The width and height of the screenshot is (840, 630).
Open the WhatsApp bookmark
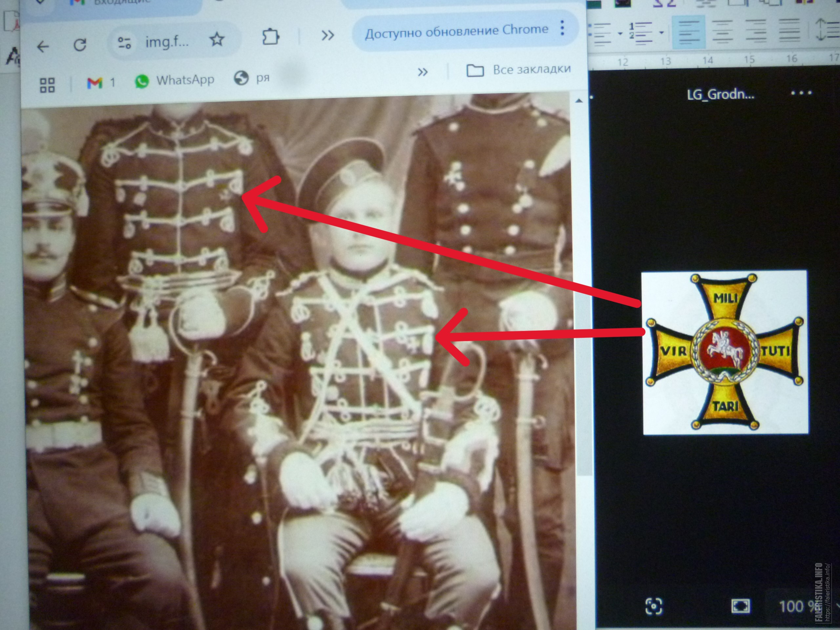175,80
